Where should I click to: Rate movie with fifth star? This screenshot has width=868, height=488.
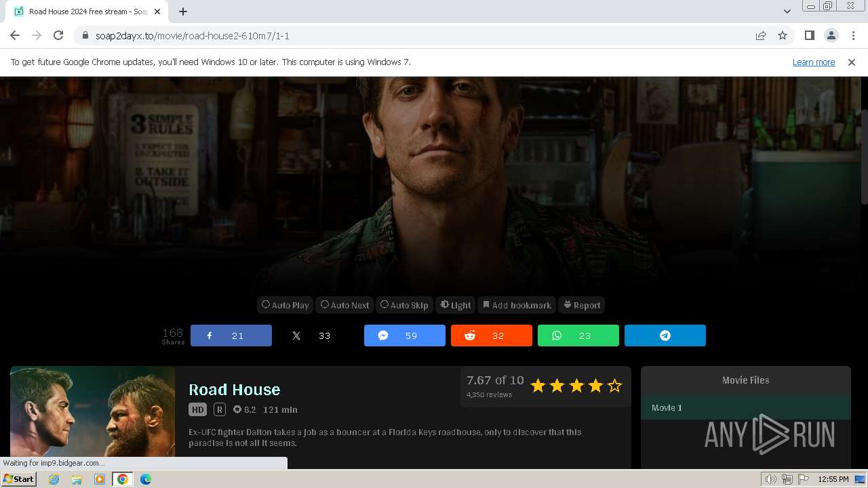click(x=614, y=386)
